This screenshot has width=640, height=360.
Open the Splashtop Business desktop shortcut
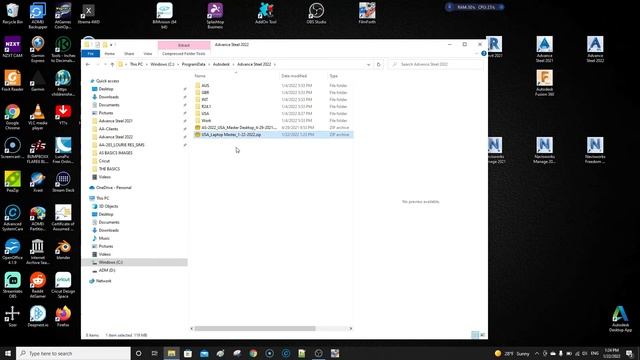coord(215,16)
